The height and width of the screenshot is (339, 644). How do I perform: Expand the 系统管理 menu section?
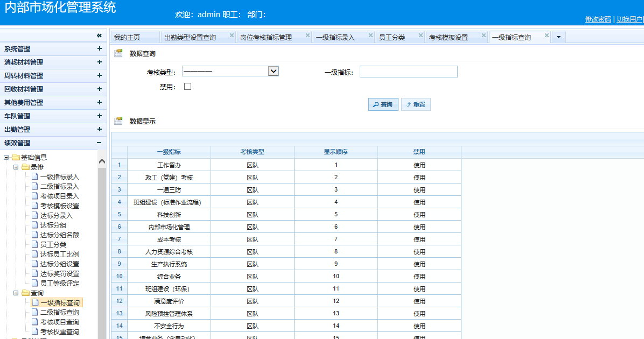coord(99,48)
